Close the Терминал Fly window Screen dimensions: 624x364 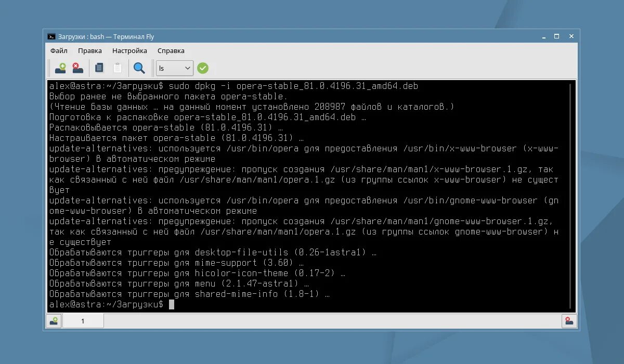pos(570,36)
